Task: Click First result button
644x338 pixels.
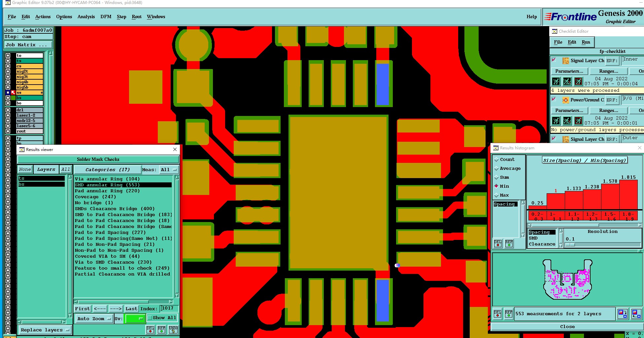Action: pyautogui.click(x=82, y=309)
